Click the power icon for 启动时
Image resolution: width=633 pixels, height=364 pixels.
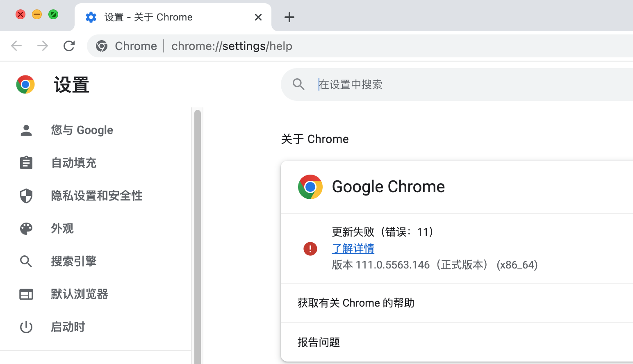click(x=26, y=327)
